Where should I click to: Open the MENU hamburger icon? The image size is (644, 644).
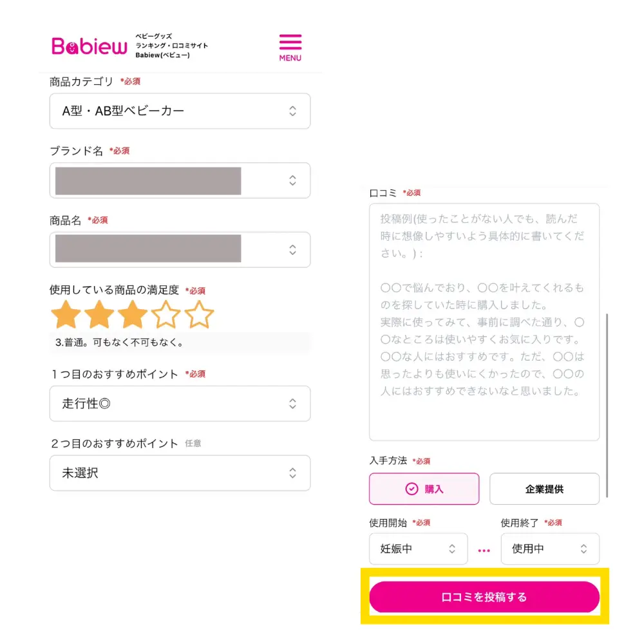[x=290, y=47]
